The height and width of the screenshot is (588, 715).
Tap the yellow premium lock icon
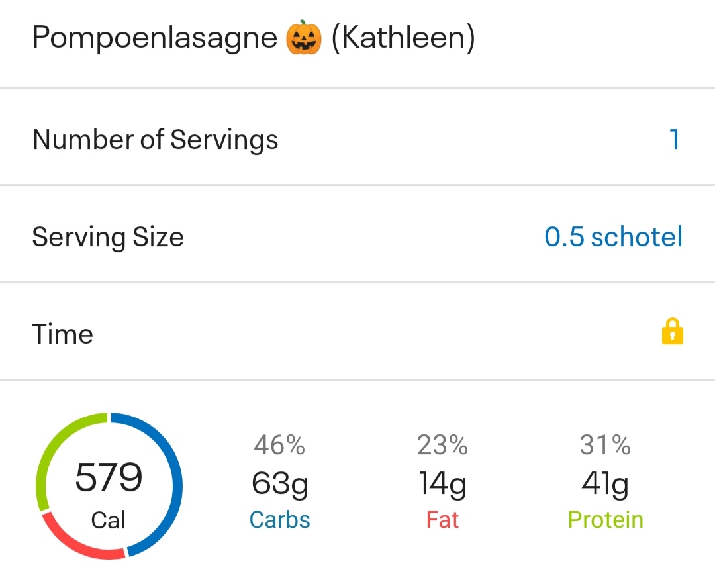[672, 332]
